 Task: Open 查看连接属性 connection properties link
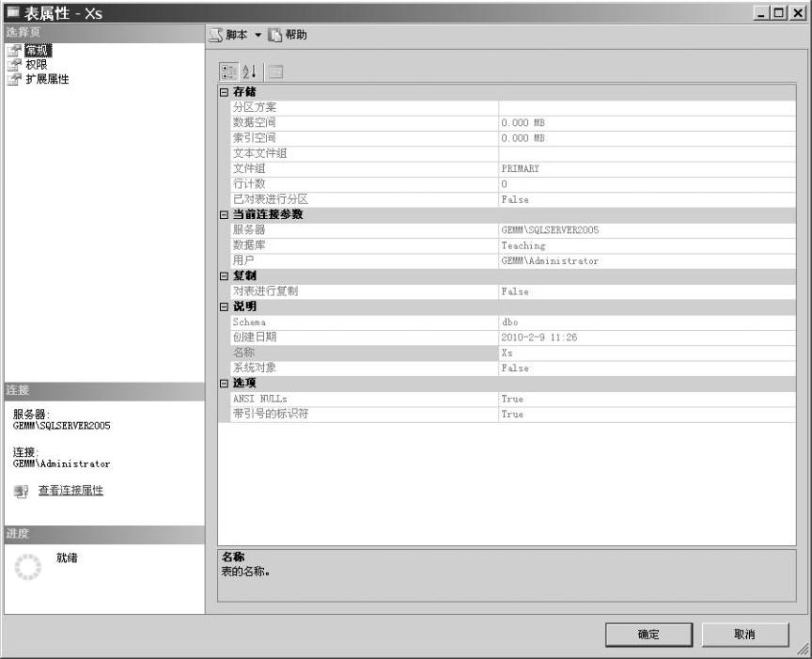[70, 490]
